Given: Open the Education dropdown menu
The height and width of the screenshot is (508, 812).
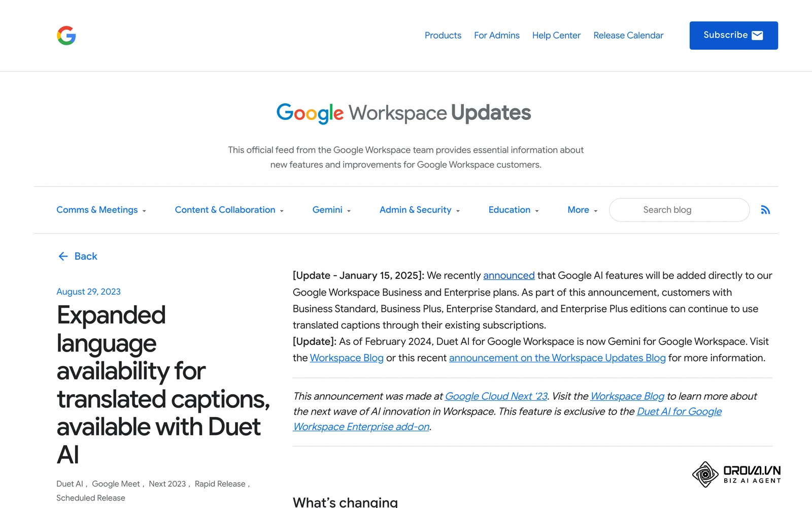Looking at the screenshot, I should point(514,210).
